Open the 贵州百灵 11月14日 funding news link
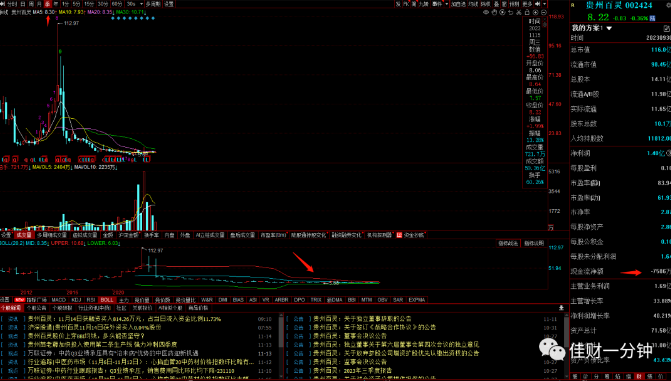This screenshot has height=381, width=671. point(125,319)
